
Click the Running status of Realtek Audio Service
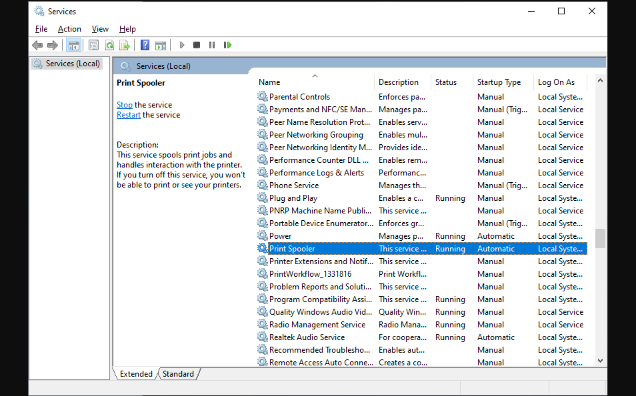tap(450, 337)
